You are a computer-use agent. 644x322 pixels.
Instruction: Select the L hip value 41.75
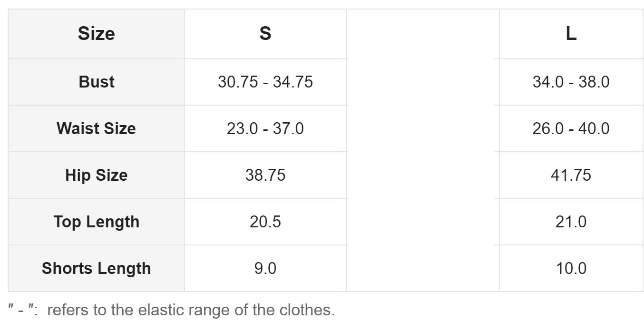pos(571,175)
